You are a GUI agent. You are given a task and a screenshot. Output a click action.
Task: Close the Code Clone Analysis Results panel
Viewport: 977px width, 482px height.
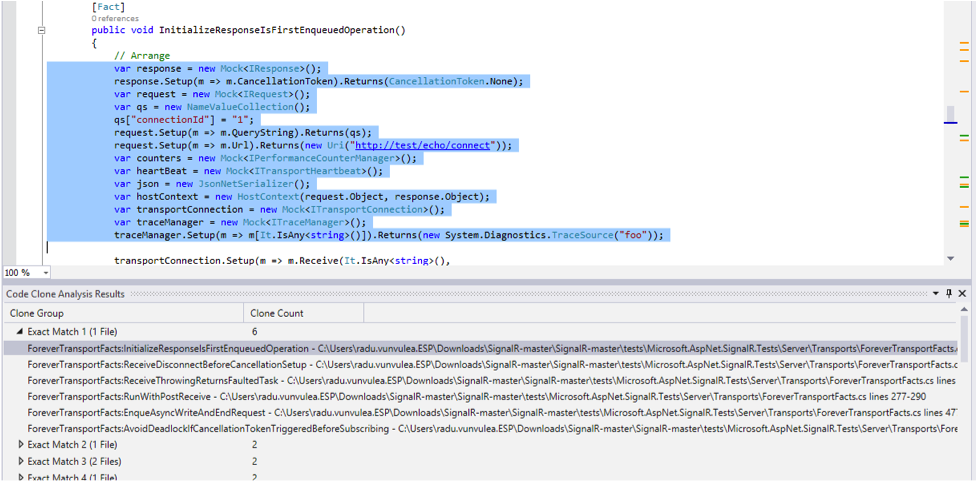(x=963, y=294)
